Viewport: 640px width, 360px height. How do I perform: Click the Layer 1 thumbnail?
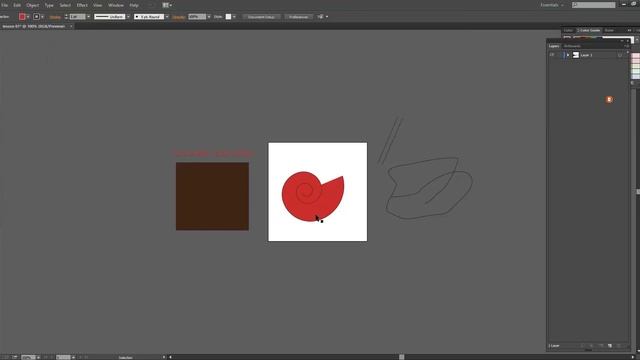576,55
